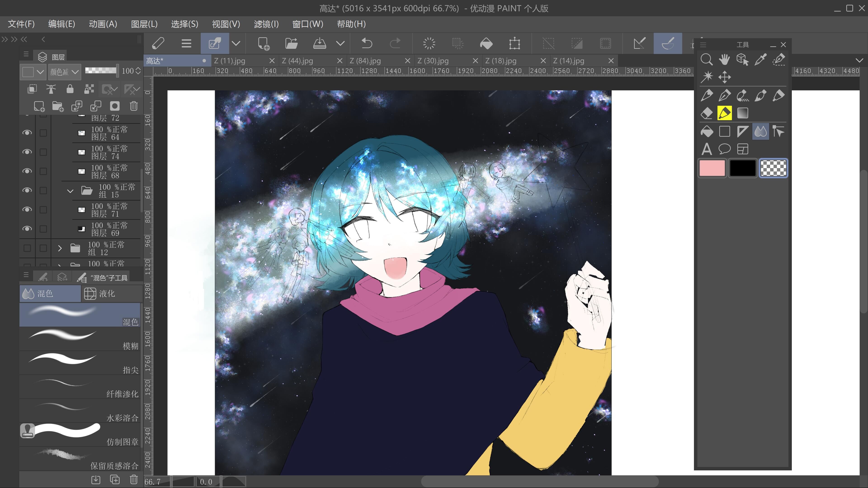Screen dimensions: 868x488
Task: Click the pink main color swatch
Action: tap(712, 168)
